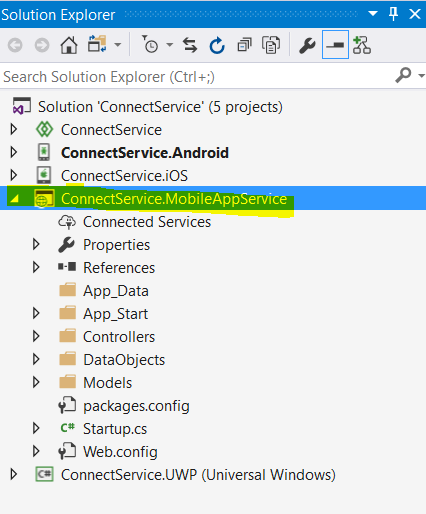Click the Home toolbar icon
The height and width of the screenshot is (514, 426).
(69, 45)
